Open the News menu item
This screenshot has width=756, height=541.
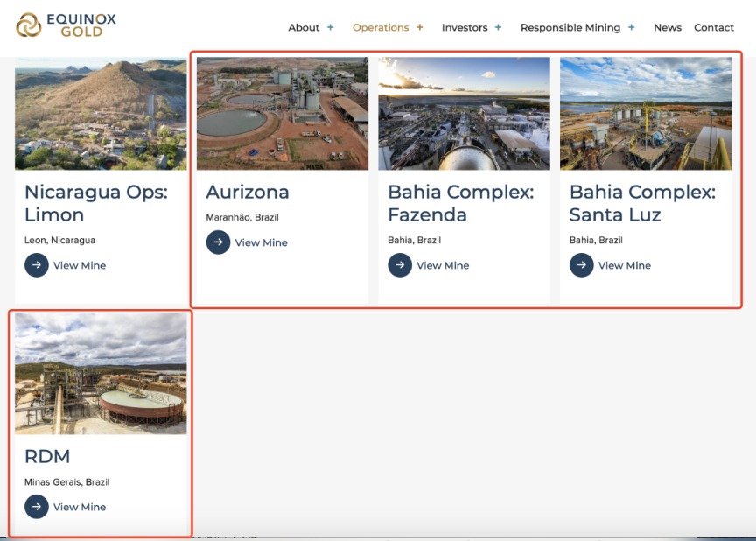coord(667,27)
